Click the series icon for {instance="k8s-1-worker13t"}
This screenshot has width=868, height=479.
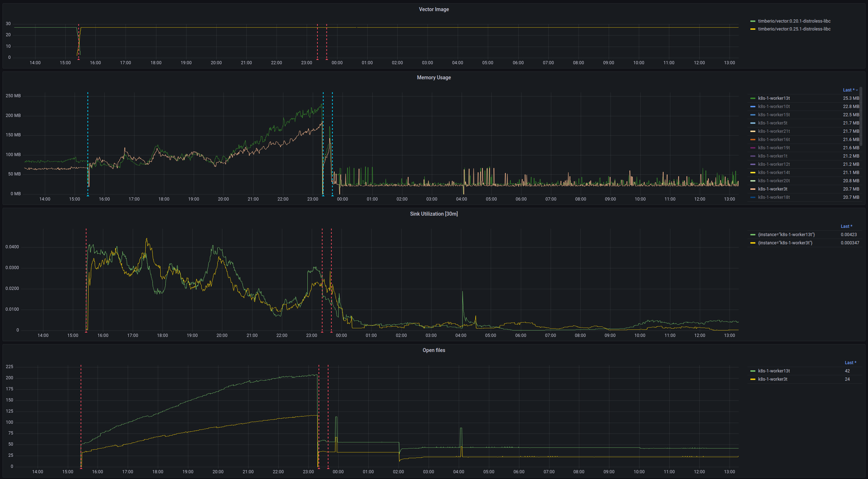click(753, 234)
